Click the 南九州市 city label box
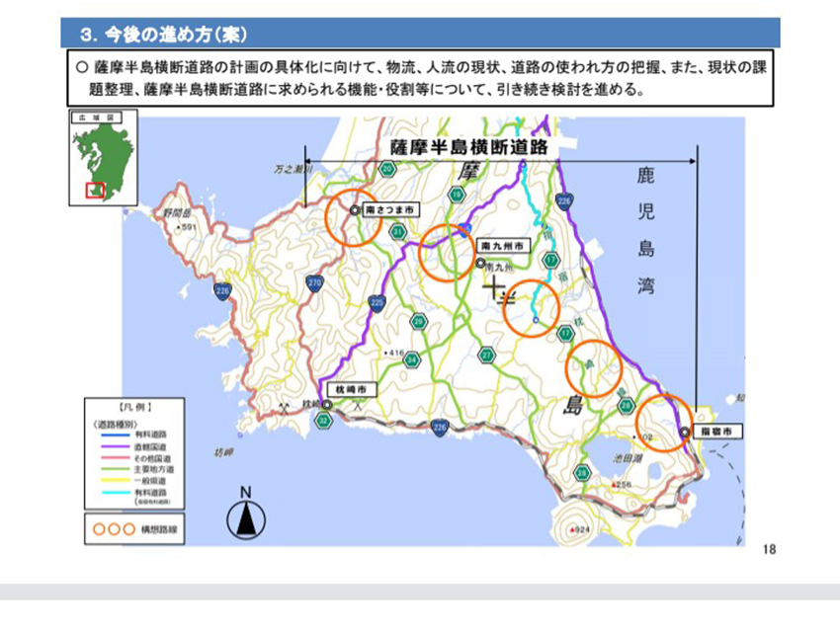Screen dimensions: 840x635 pyautogui.click(x=503, y=246)
